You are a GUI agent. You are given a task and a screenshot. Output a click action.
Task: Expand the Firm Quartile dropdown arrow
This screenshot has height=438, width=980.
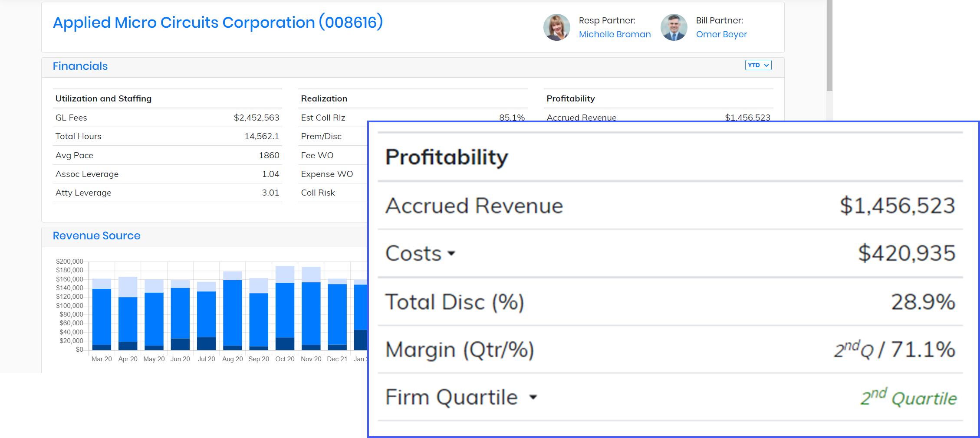coord(533,397)
